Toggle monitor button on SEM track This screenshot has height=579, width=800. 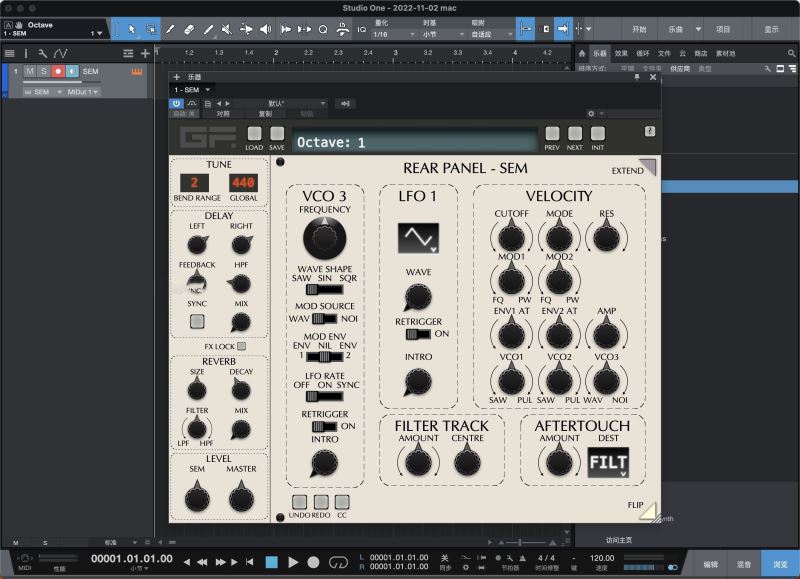72,71
